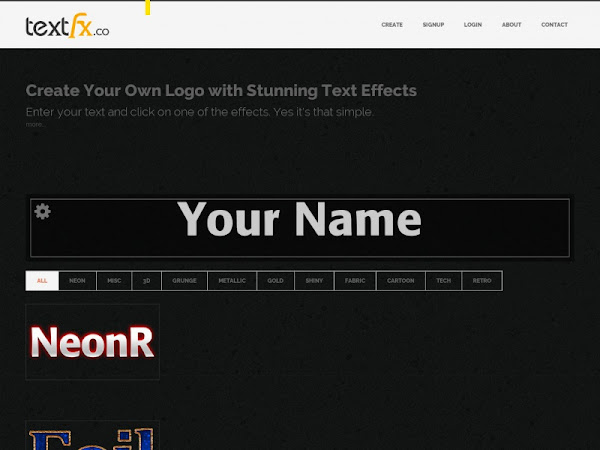
Task: Open settings gear in text preview
Action: (42, 211)
